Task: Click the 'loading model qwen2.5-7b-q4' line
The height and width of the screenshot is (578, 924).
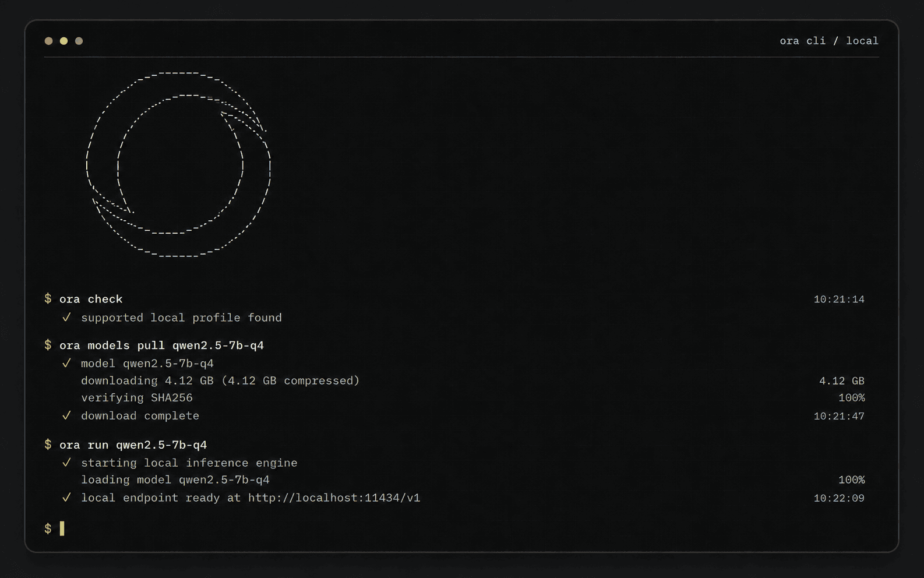Action: point(175,480)
